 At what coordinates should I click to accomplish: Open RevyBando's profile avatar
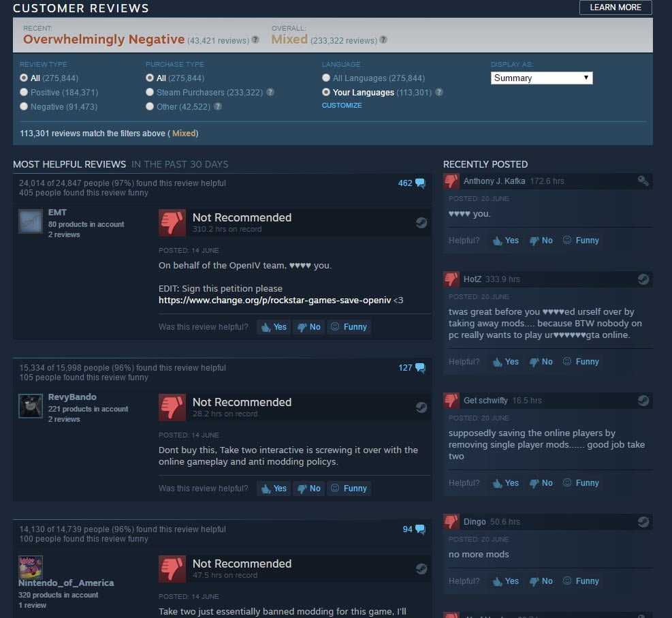(31, 405)
